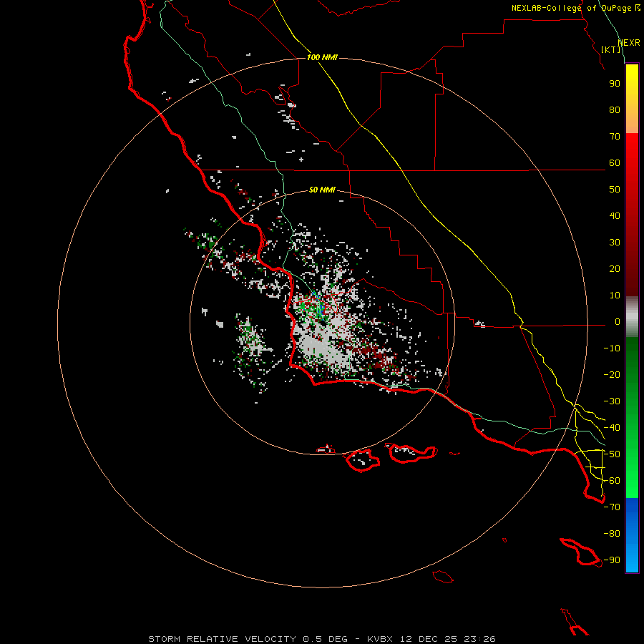Click the STORM RELATIVE VELOCITY footer title
Image resolution: width=644 pixels, height=644 pixels.
tap(223, 639)
